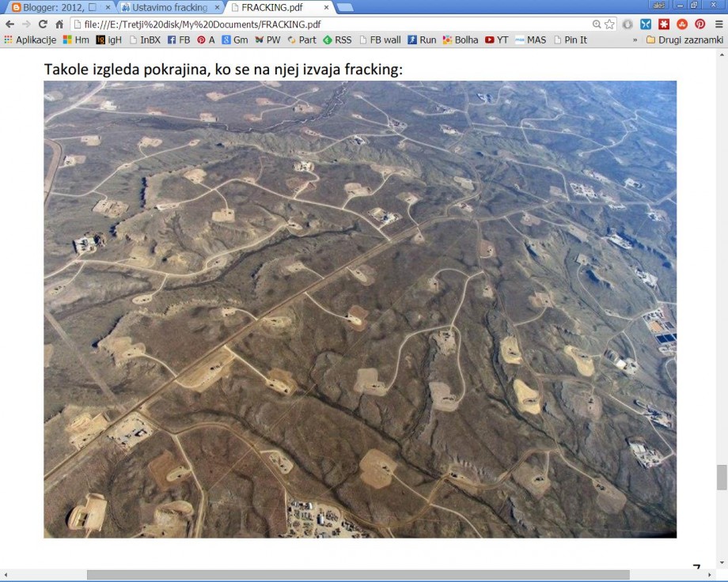Open the YT YouTube bookmark
Image resolution: width=728 pixels, height=582 pixels.
497,40
